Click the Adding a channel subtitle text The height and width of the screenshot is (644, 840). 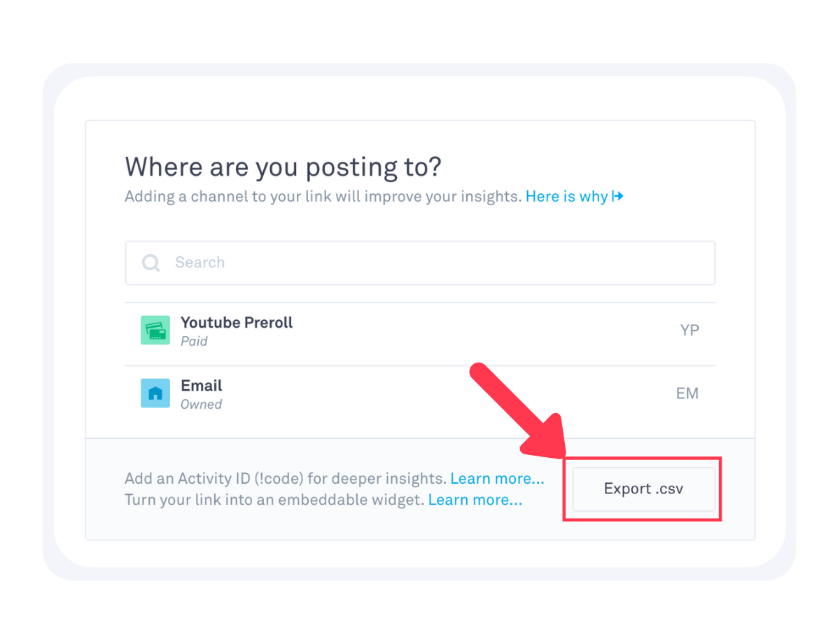coord(323,197)
